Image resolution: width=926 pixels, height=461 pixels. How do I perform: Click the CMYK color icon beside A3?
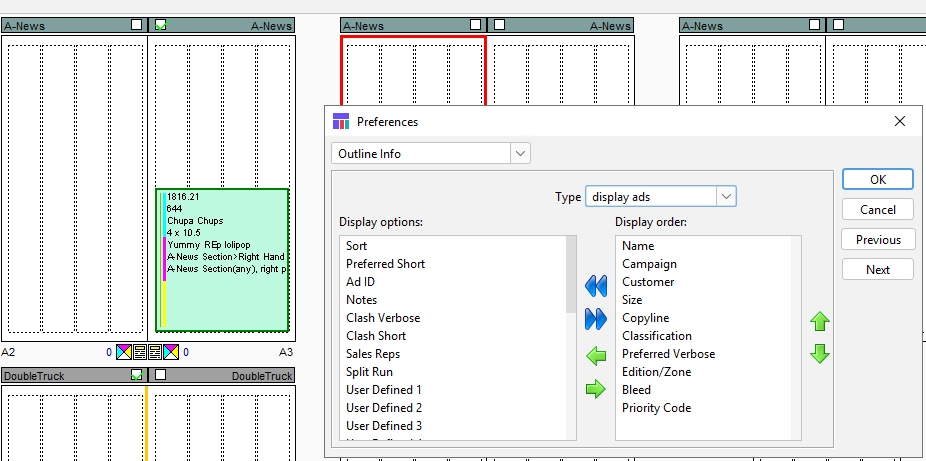(171, 352)
